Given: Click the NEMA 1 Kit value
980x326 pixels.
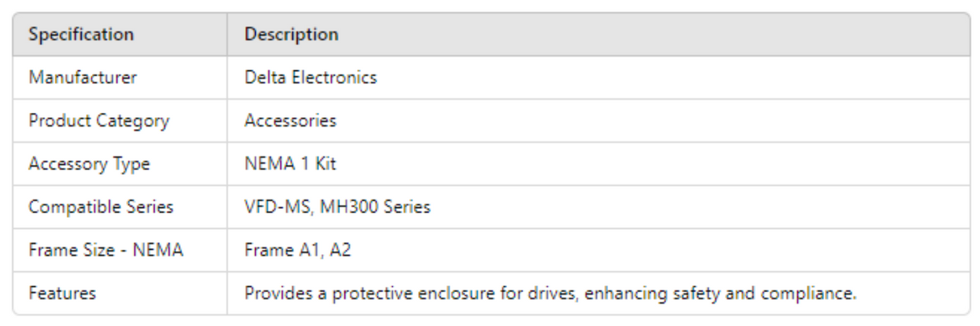Looking at the screenshot, I should 290,164.
